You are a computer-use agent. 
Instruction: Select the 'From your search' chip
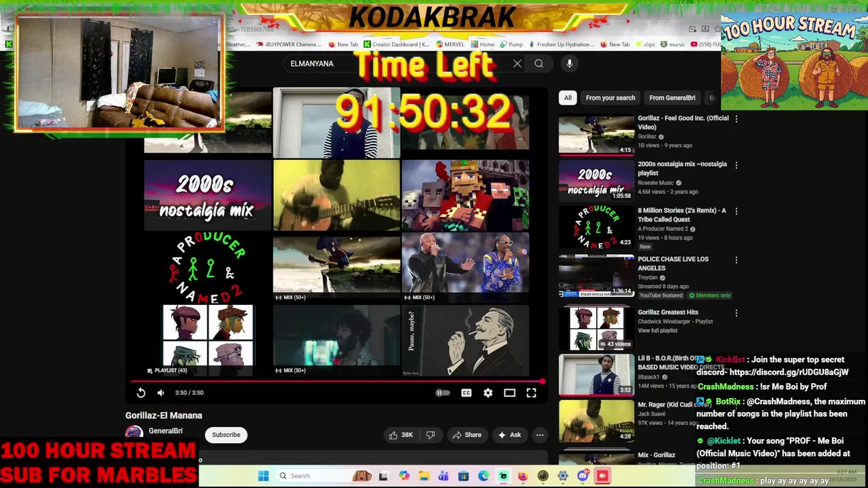click(x=610, y=98)
